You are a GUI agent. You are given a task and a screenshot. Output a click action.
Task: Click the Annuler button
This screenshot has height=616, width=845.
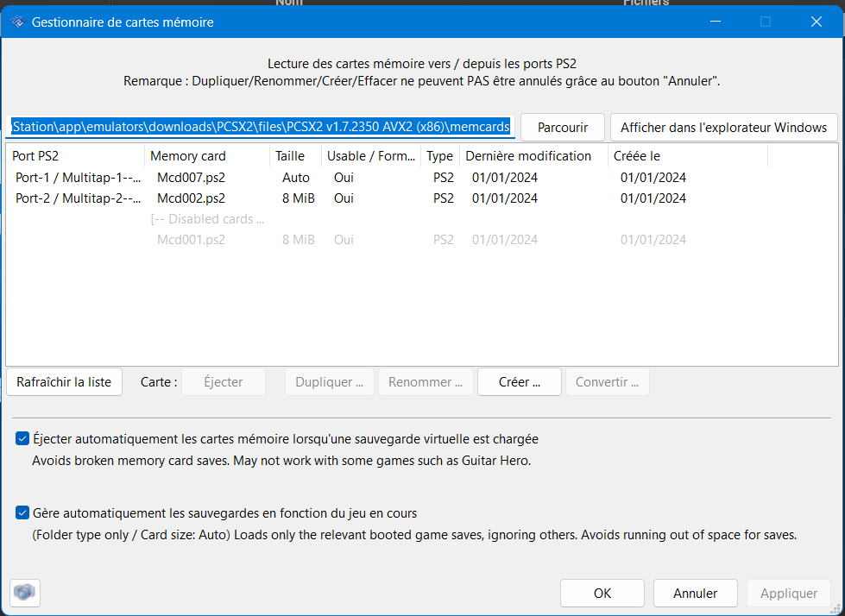(695, 593)
